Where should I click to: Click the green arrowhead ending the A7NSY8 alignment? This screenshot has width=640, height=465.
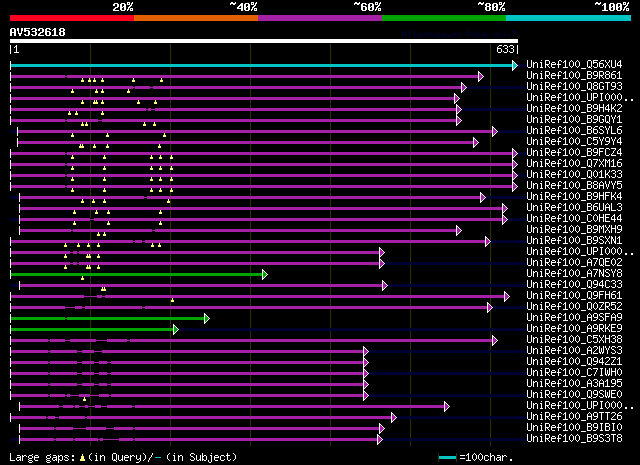[x=264, y=275]
